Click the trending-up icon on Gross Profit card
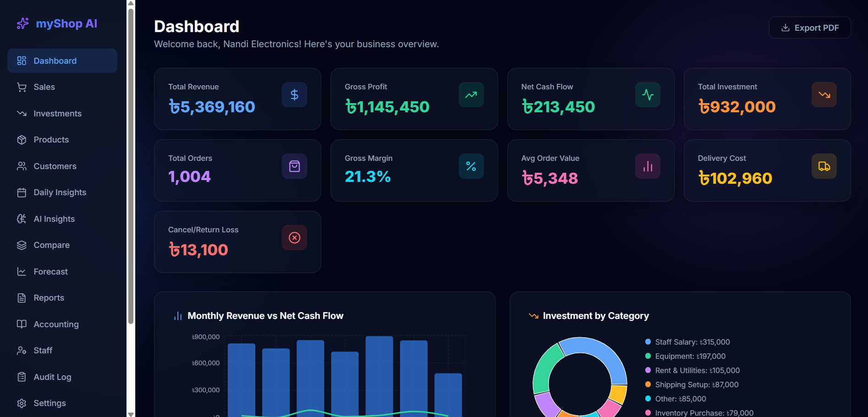Viewport: 868px width, 417px height. click(x=471, y=95)
